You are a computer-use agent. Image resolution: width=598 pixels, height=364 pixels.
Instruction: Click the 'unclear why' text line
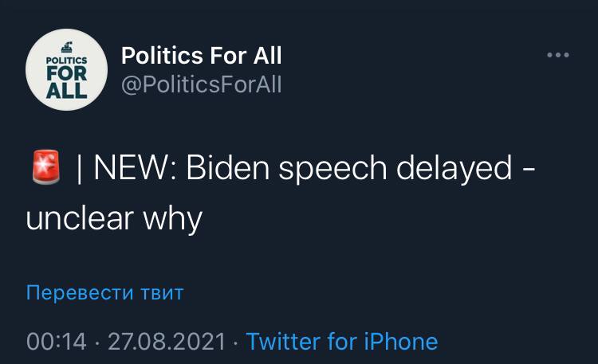(x=114, y=217)
